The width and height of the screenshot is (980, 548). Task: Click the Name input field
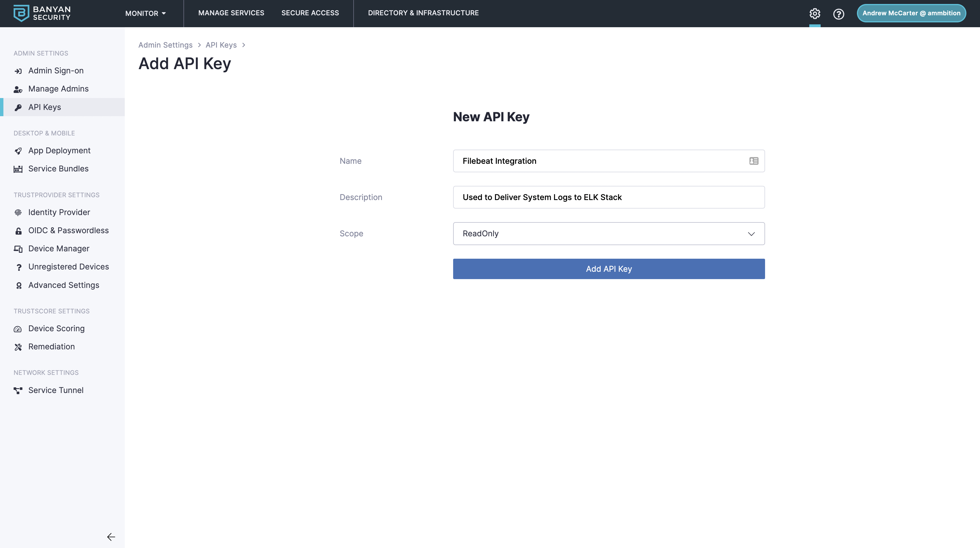pos(609,161)
